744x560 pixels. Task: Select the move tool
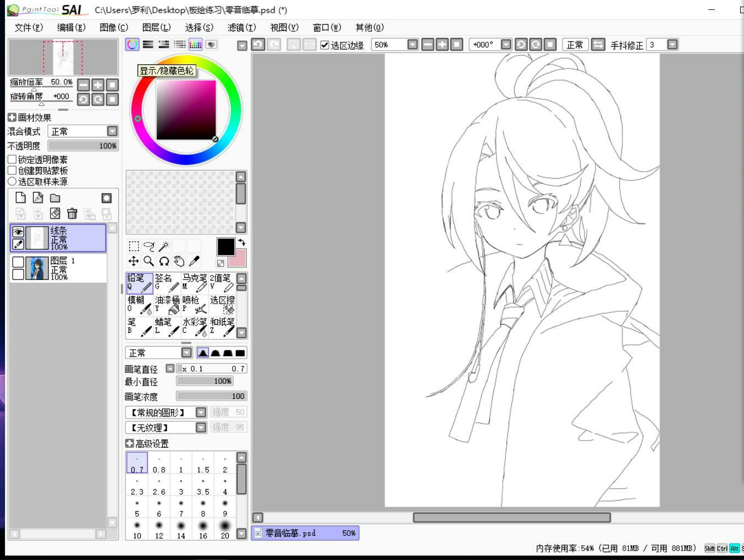pos(134,261)
